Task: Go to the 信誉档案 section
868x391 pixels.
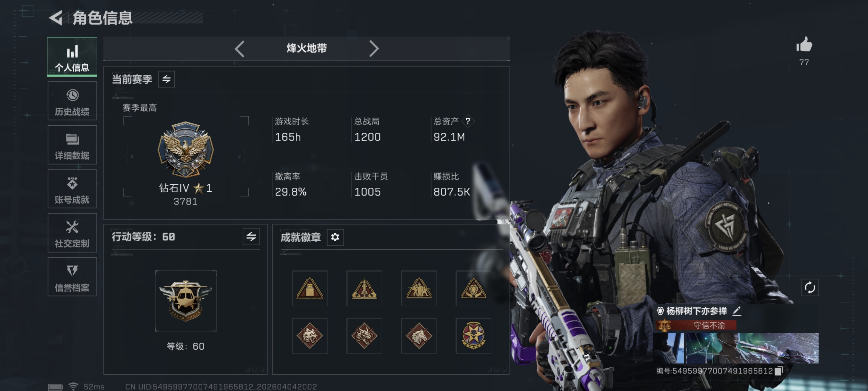Action: tap(72, 277)
